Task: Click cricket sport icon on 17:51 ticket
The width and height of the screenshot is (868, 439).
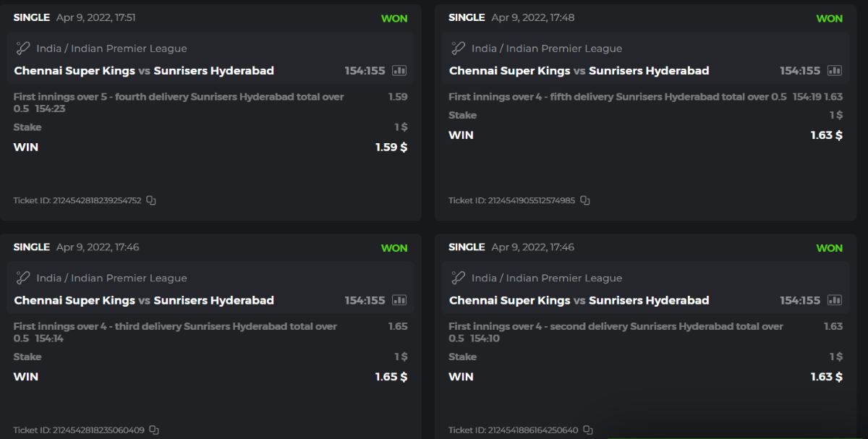Action: (23, 48)
